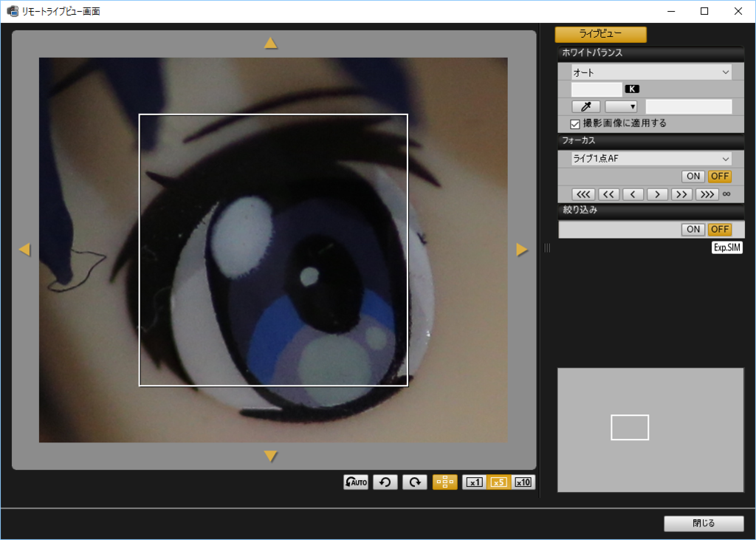This screenshot has width=756, height=540.
Task: Click the app icon in the title bar
Action: click(x=13, y=11)
